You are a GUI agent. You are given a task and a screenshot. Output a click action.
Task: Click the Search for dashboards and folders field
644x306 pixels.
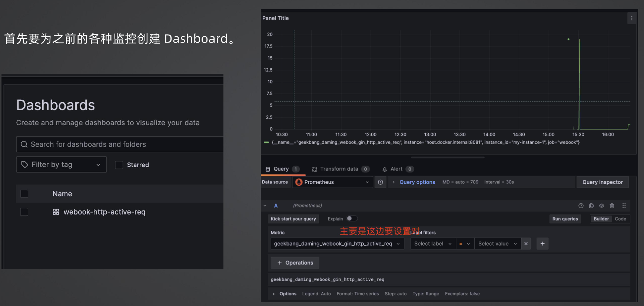[x=120, y=144]
